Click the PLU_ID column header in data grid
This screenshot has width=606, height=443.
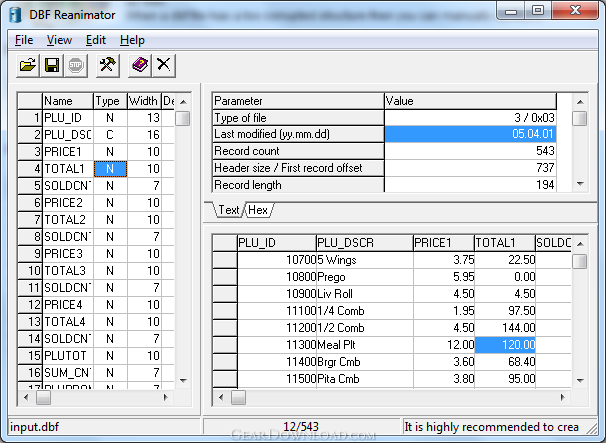[277, 243]
